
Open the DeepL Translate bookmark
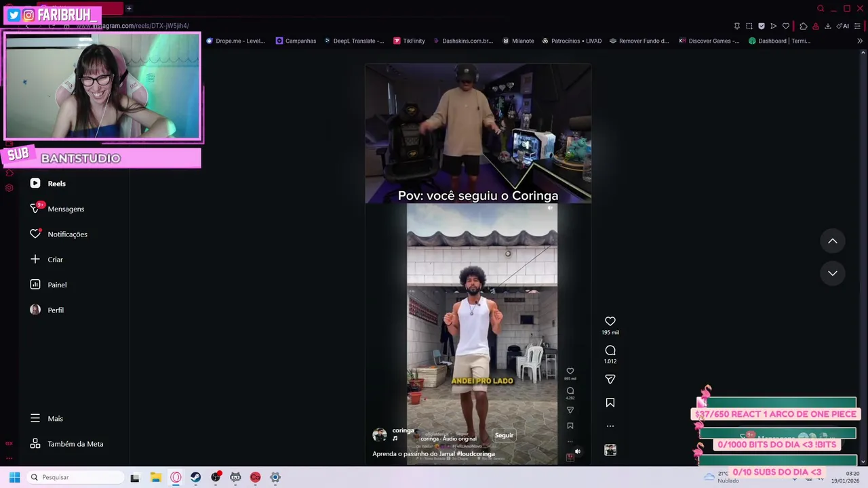[x=354, y=41]
